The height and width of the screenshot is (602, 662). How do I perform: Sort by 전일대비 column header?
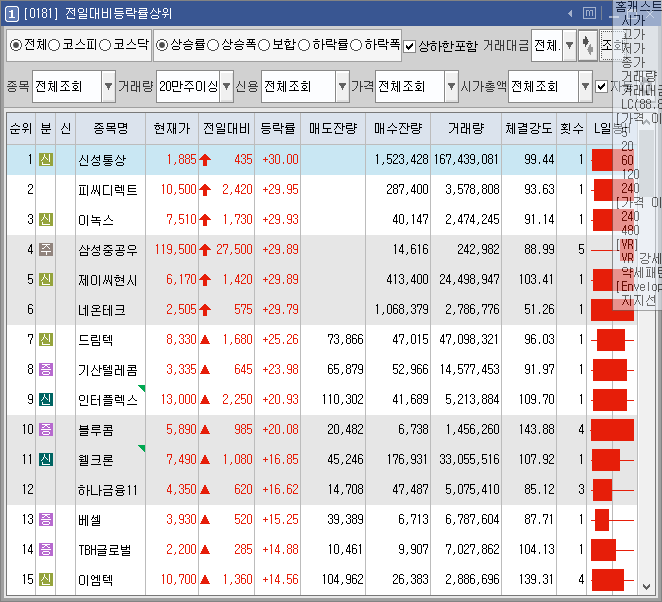tap(227, 128)
